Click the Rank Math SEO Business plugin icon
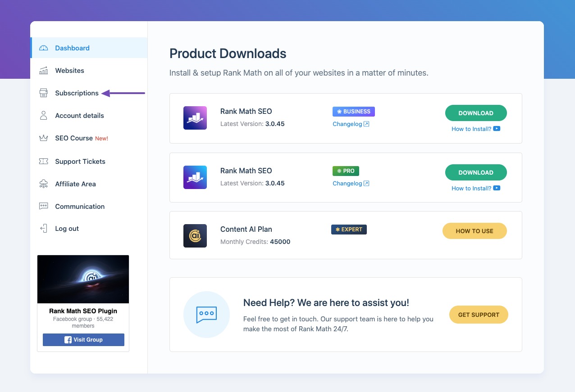575x392 pixels. [x=195, y=118]
